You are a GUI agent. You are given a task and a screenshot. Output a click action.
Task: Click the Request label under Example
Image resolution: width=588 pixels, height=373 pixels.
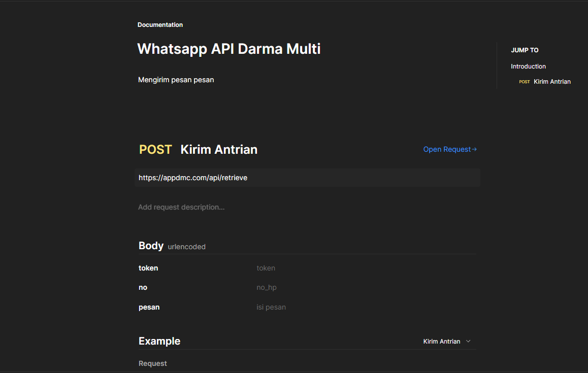[x=152, y=363]
